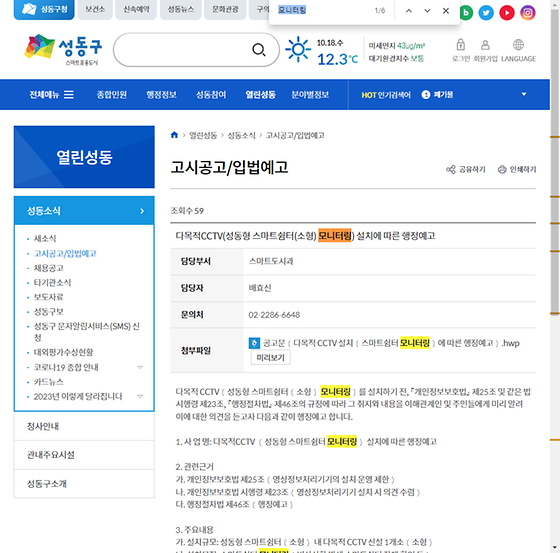This screenshot has height=553, width=560.
Task: Click the home breadcrumb icon
Action: point(174,135)
